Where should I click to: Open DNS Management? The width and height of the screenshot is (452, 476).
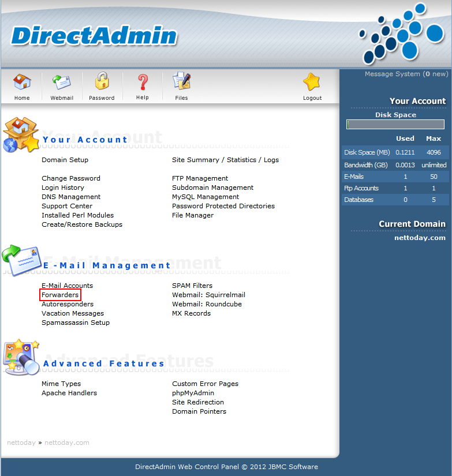(71, 197)
